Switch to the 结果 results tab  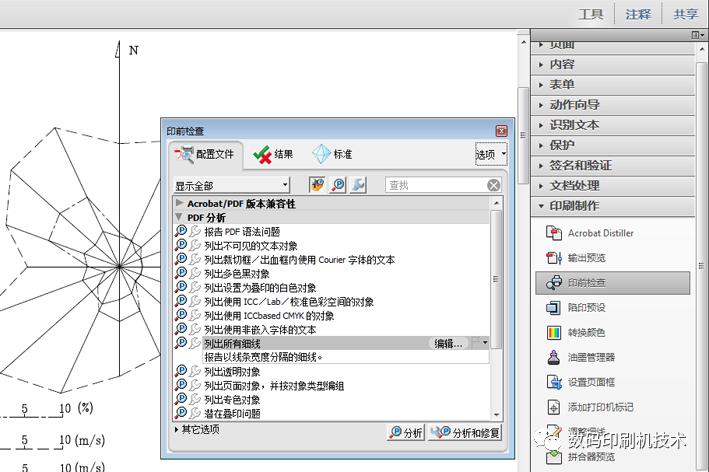click(273, 155)
